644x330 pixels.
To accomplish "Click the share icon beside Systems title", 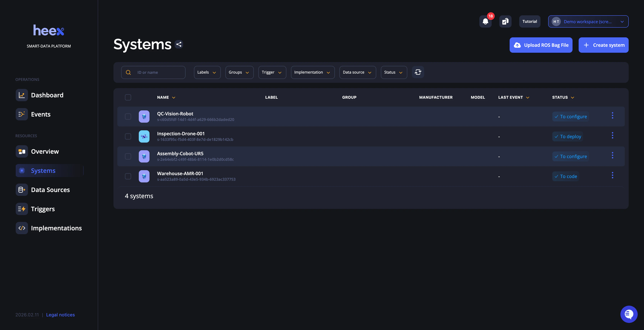I will tap(179, 44).
